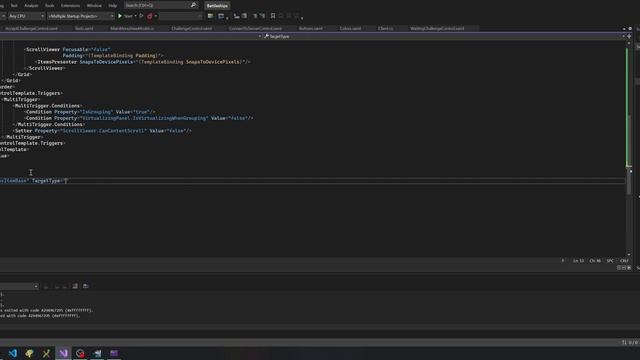Switch to the MainMenuViewModel.cs tab
The width and height of the screenshot is (640, 360).
132,29
